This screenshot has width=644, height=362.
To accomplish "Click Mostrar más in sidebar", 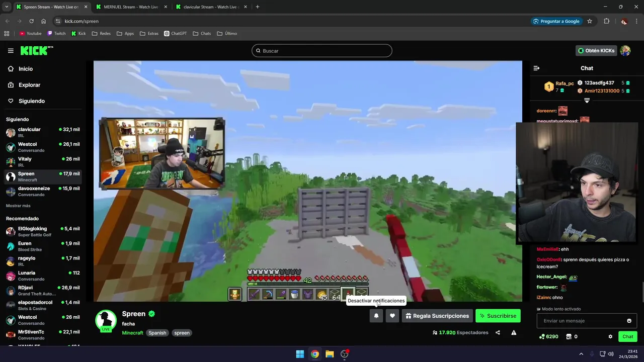I will point(18,206).
